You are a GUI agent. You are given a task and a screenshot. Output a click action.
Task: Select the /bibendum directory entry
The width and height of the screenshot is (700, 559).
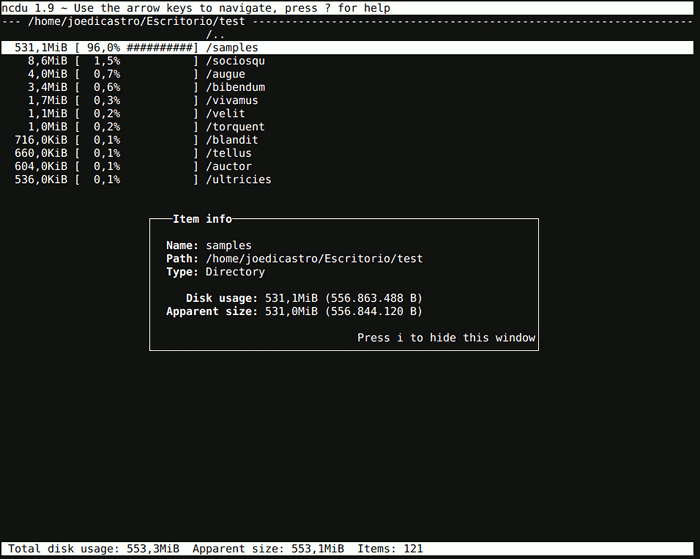coord(235,87)
